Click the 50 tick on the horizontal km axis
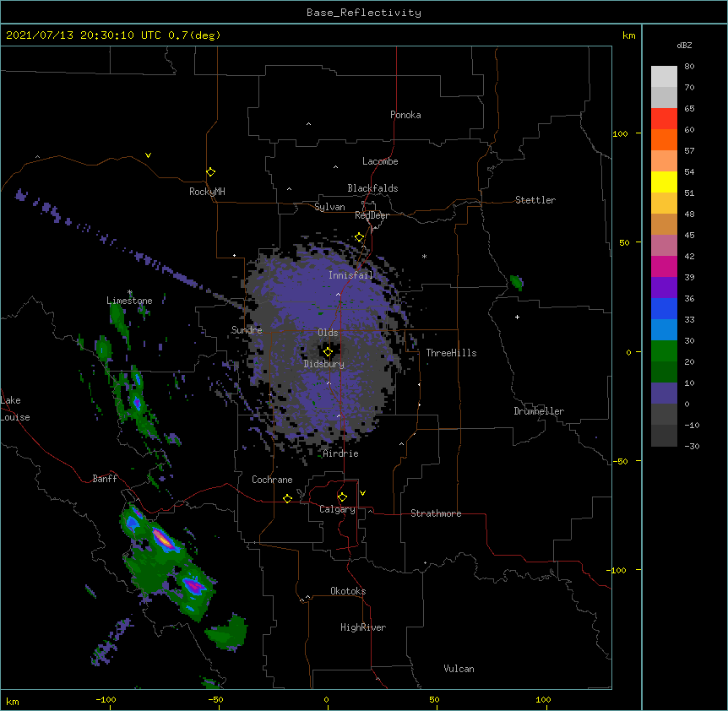The height and width of the screenshot is (711, 728). [x=434, y=699]
